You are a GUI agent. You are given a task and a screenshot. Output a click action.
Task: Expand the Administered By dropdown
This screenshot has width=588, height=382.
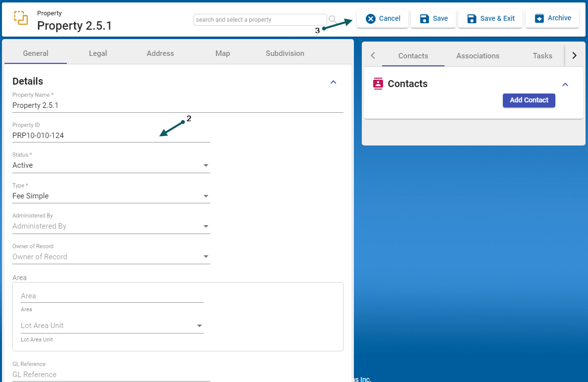click(x=111, y=226)
